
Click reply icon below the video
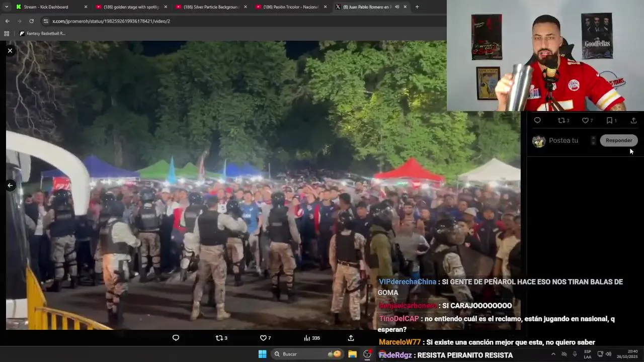176,338
